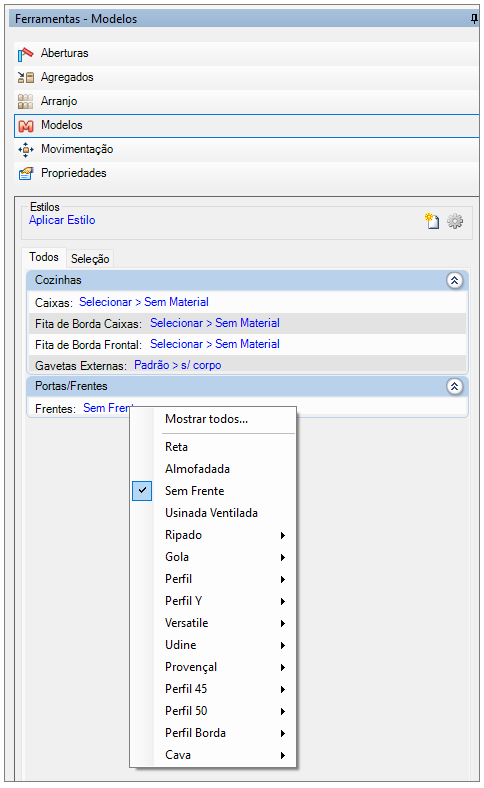Collapse the Portas/Frentes section chevron
The height and width of the screenshot is (788, 484).
coord(454,386)
